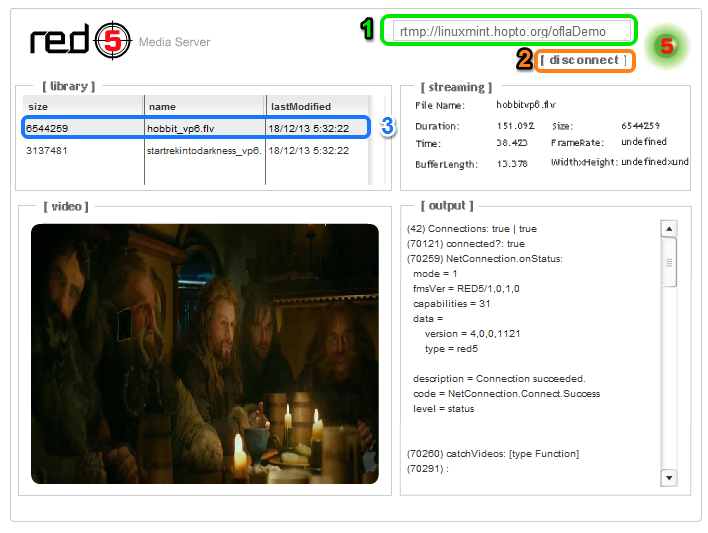The image size is (708, 533).
Task: Click output line 'Connections: true | true'
Action: point(472,229)
